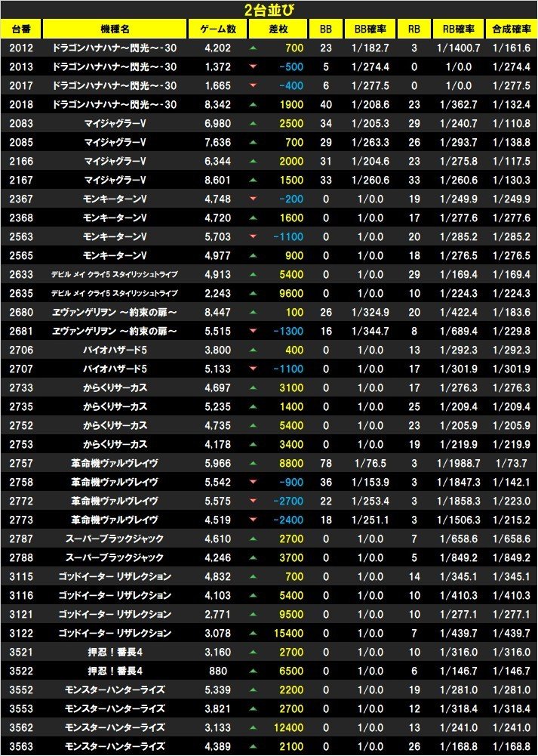Click the up arrow in row 3522
This screenshot has height=756, width=538.
(254, 671)
